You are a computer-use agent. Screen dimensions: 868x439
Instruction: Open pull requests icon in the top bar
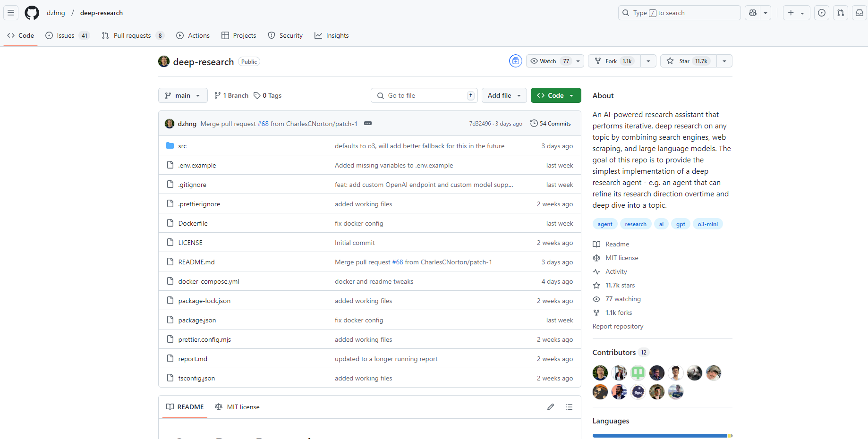tap(841, 13)
